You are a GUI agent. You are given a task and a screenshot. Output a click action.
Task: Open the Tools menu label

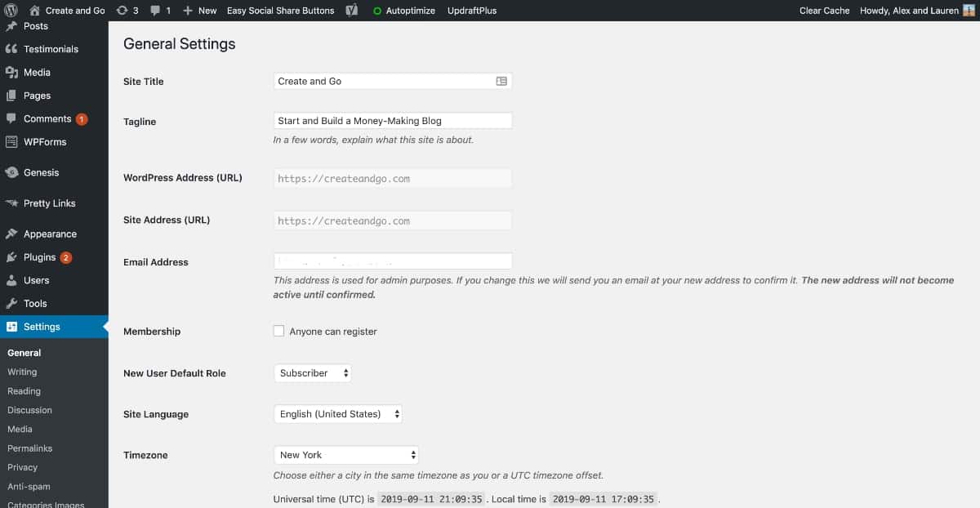click(x=35, y=303)
